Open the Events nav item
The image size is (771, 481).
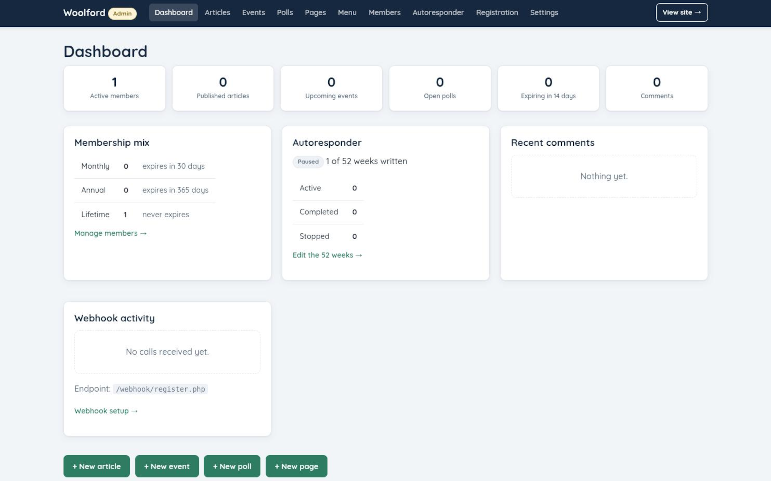tap(253, 12)
